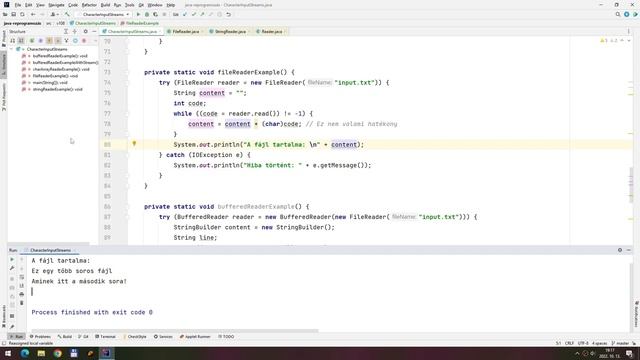Image resolution: width=640 pixels, height=360 pixels.
Task: Click the UTF-8 encoding in status bar
Action: point(583,344)
